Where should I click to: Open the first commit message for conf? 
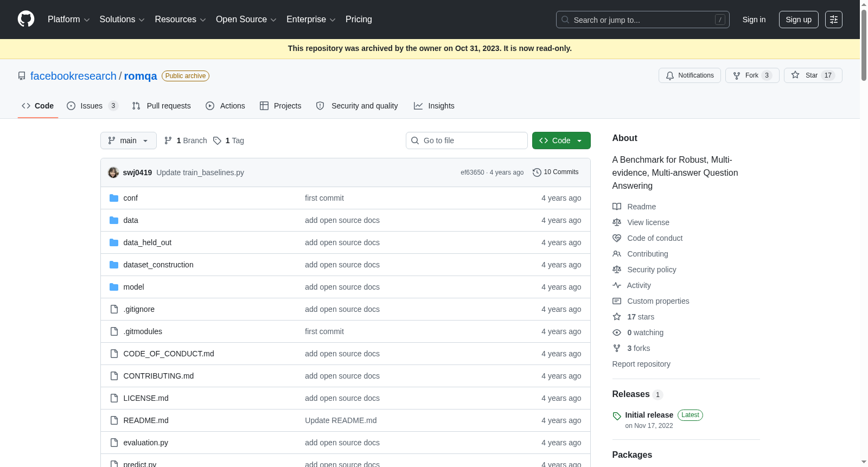tap(324, 198)
